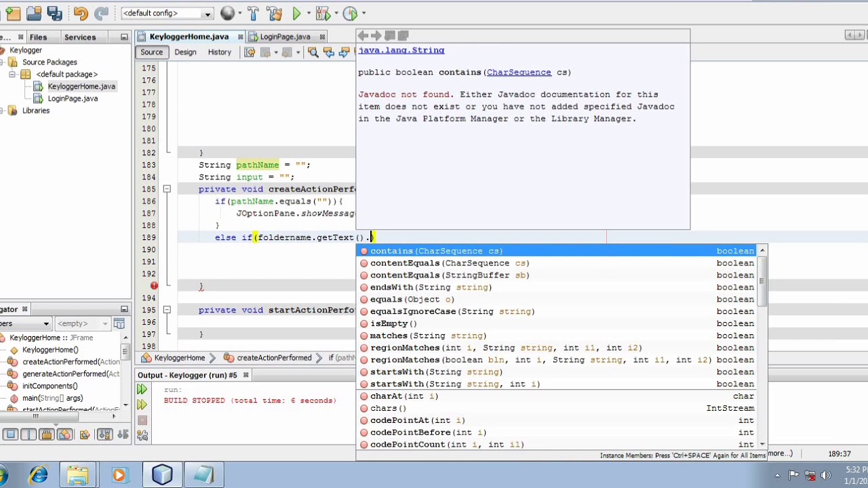This screenshot has height=488, width=868.
Task: Switch to History view
Action: point(219,52)
